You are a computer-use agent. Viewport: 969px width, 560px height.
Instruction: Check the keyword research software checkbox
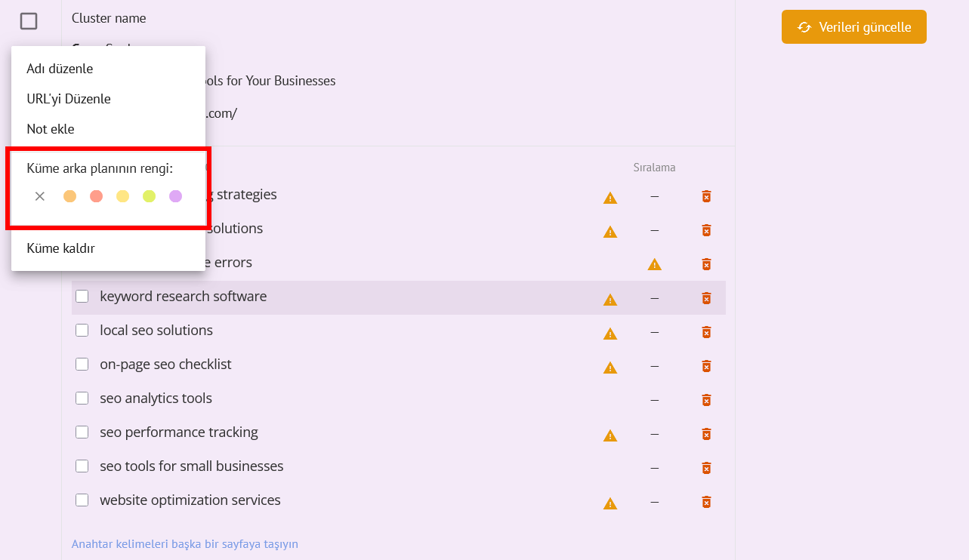[x=82, y=297]
